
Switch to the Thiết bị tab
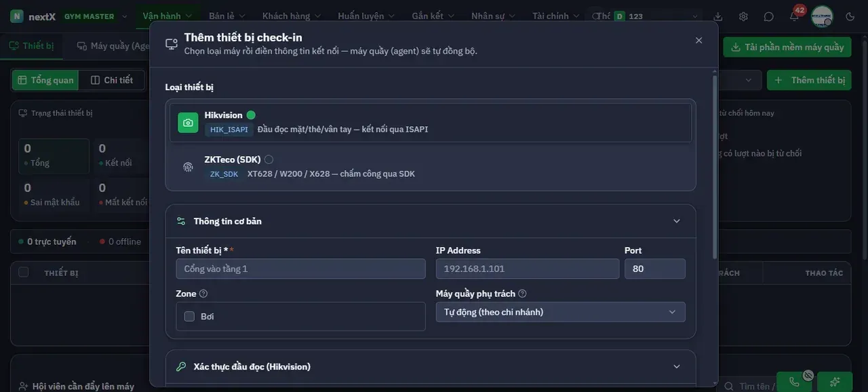pos(31,46)
